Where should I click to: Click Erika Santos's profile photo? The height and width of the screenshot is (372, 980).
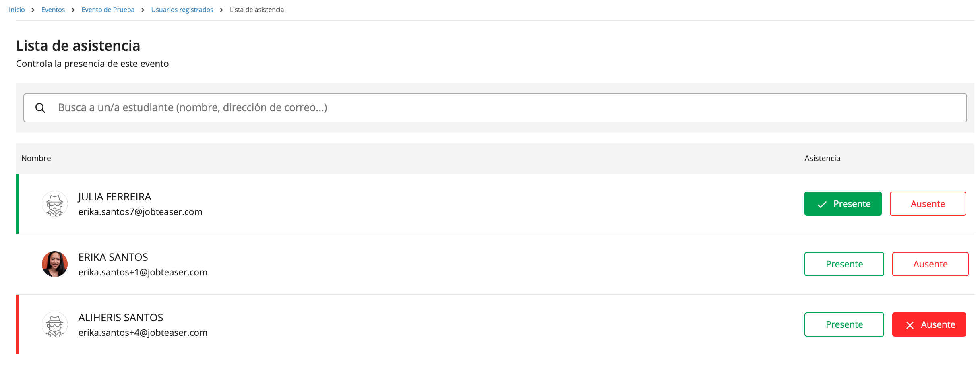(x=55, y=264)
